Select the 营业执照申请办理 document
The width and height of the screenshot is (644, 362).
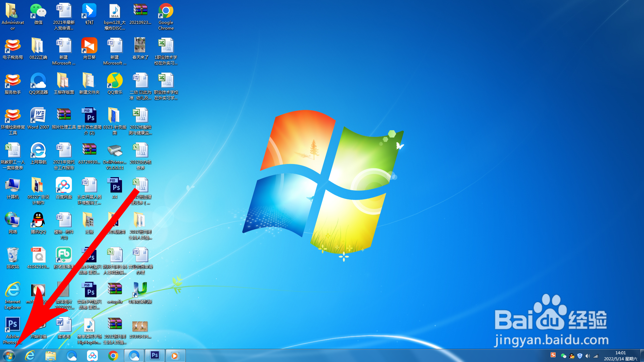(x=140, y=261)
